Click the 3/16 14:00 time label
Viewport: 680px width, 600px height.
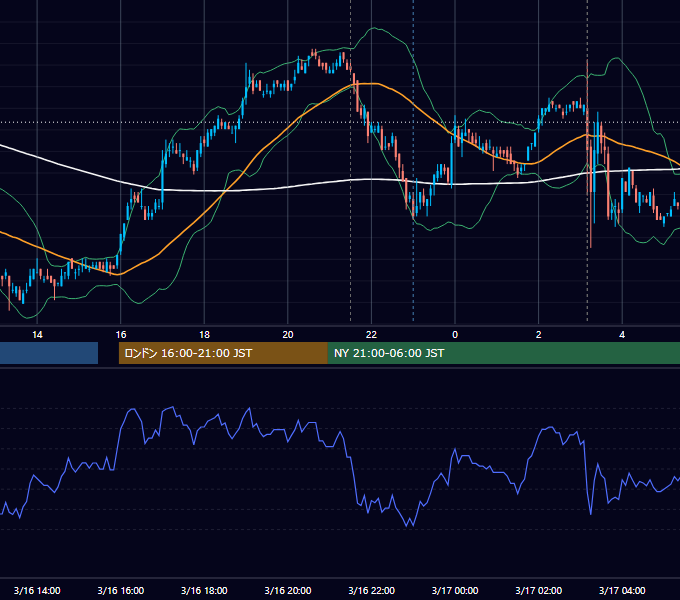(x=37, y=590)
